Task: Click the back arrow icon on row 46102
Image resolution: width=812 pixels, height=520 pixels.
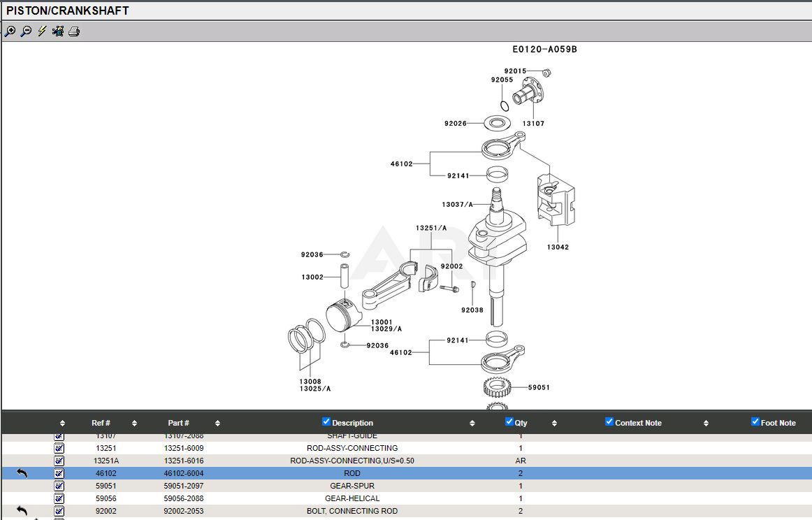Action: pyautogui.click(x=22, y=473)
